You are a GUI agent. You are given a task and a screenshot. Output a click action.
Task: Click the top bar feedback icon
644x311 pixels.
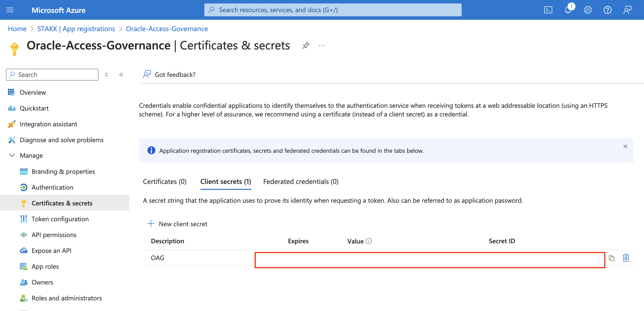click(x=627, y=10)
